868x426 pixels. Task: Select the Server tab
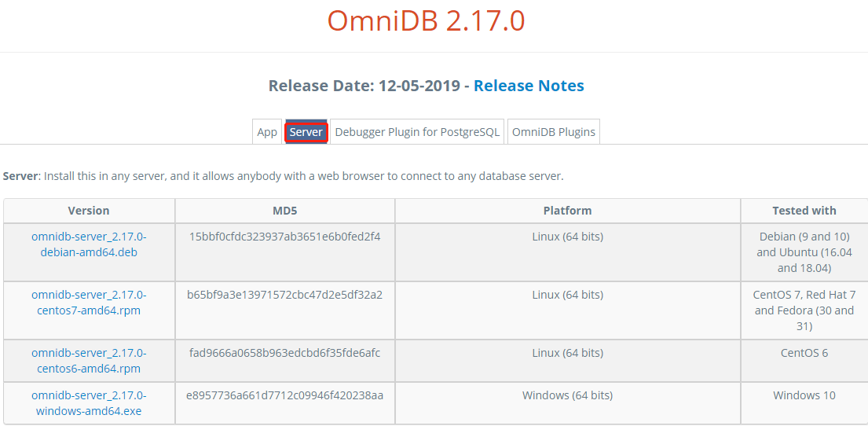coord(306,132)
